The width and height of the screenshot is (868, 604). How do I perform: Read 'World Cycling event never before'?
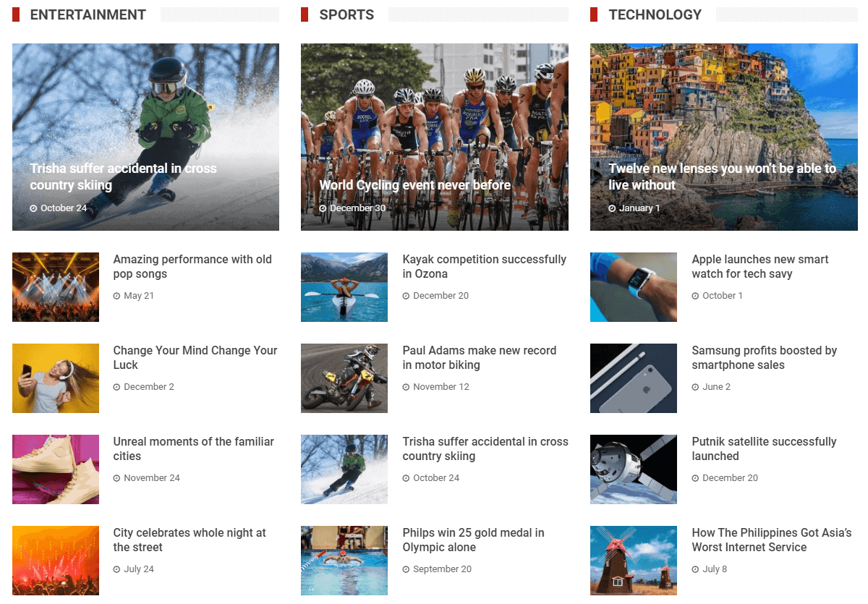415,185
